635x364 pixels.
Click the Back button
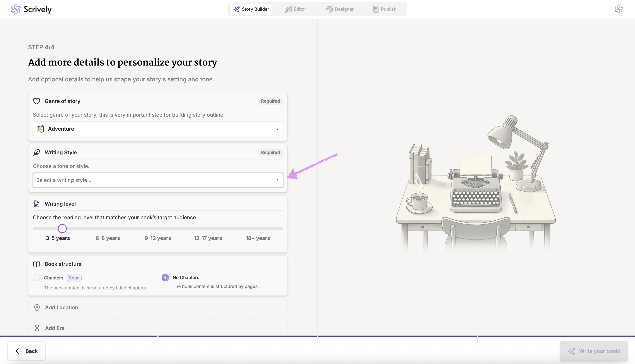click(27, 351)
